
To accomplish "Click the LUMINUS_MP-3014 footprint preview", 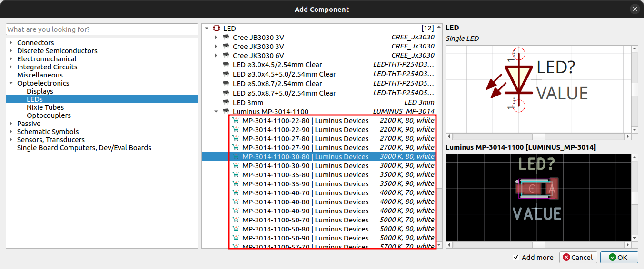I will coord(538,189).
